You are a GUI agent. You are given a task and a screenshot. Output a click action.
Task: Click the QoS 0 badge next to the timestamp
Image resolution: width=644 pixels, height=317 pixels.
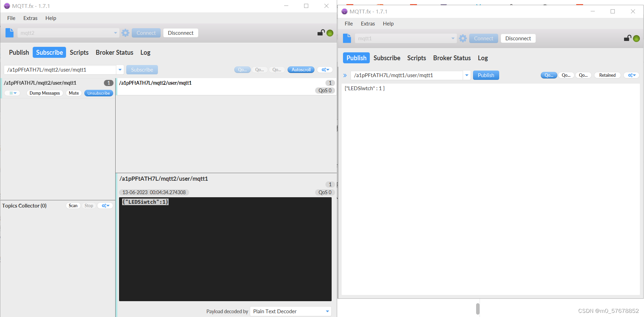tap(325, 192)
